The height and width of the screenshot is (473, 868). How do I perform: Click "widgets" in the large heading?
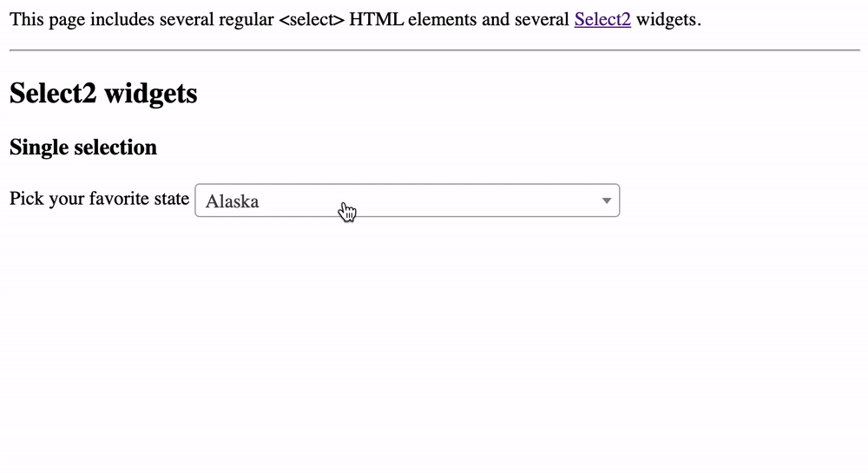pos(150,94)
